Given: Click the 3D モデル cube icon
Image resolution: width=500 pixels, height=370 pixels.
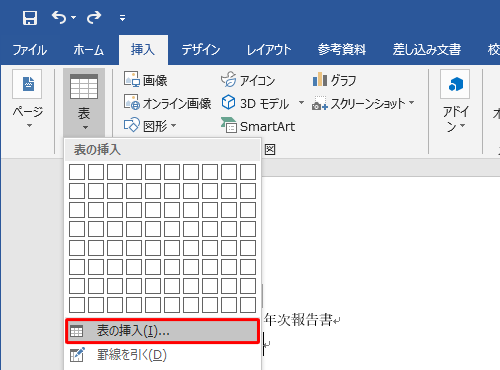Looking at the screenshot, I should (x=228, y=102).
